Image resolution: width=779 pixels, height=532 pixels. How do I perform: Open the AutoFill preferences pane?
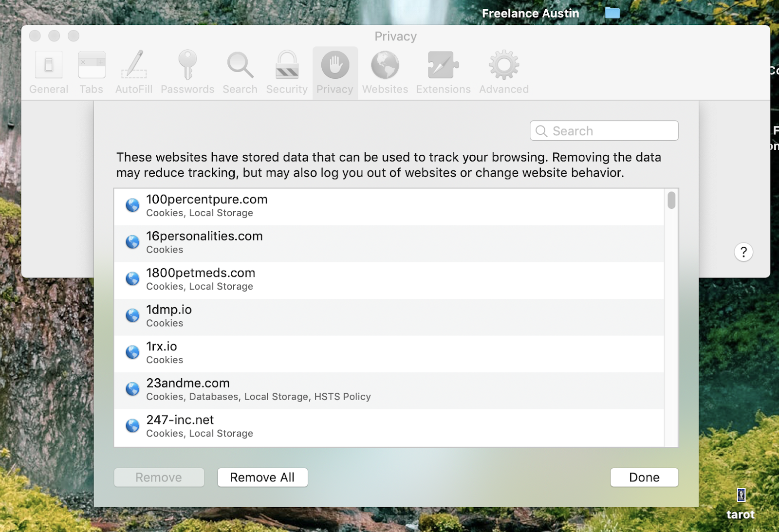click(x=134, y=73)
